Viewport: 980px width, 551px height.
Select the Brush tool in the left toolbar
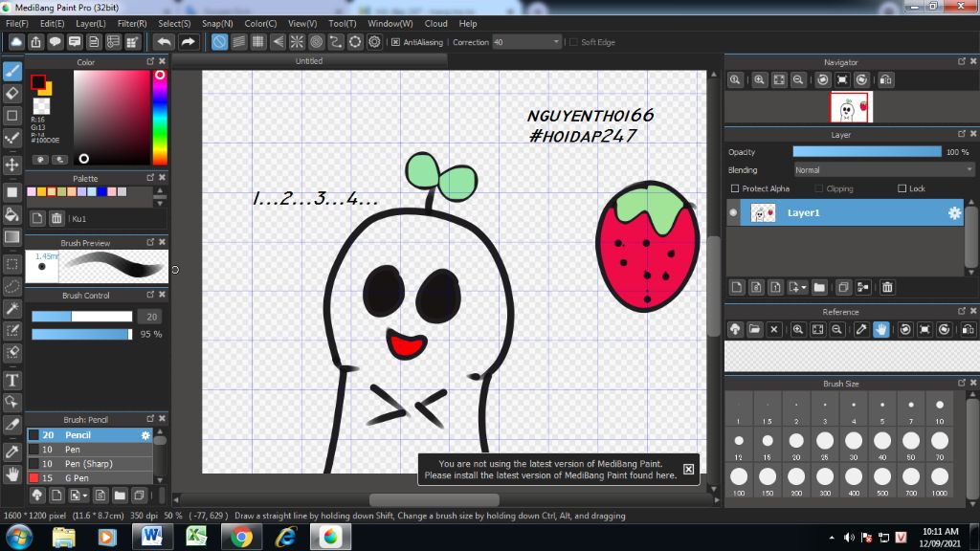[11, 71]
